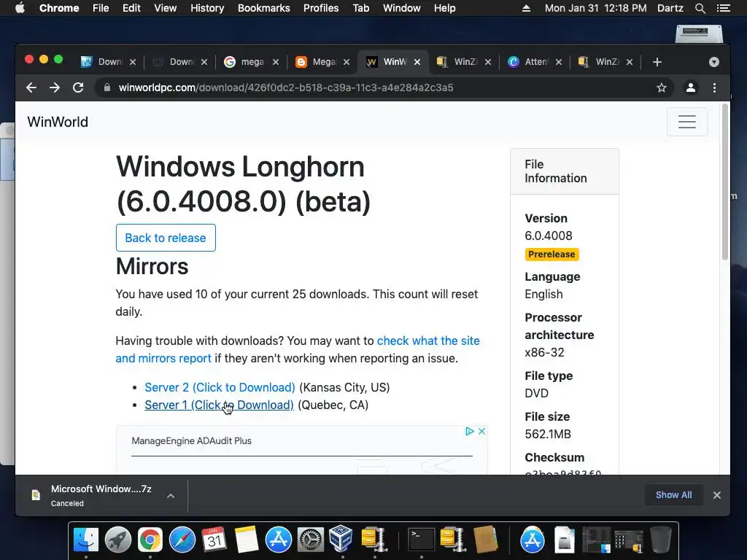The image size is (747, 560).
Task: Click the Back to release button
Action: (166, 238)
